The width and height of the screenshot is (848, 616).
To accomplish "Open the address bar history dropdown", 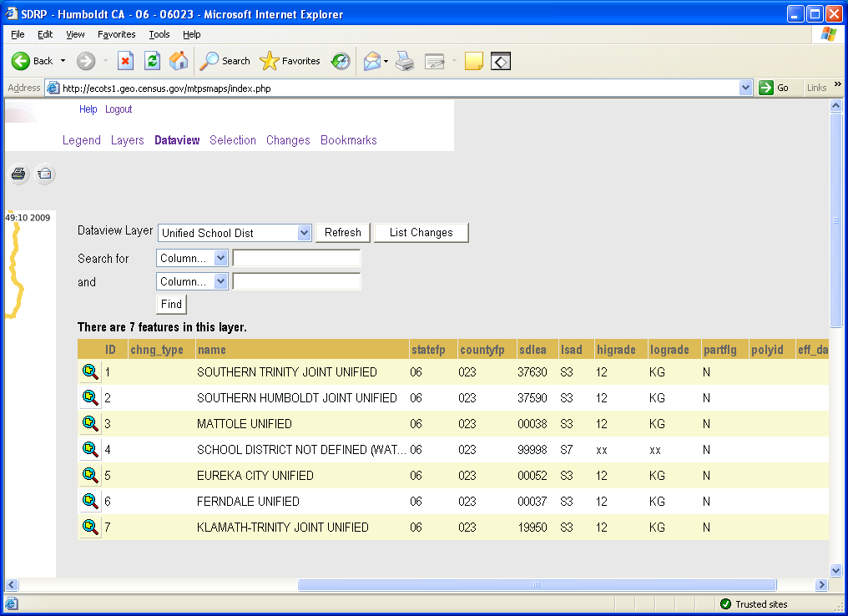I will pos(746,88).
